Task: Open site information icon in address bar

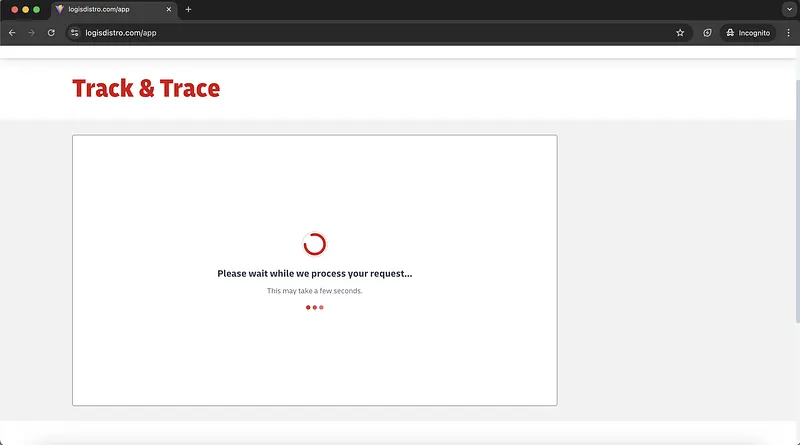Action: (74, 33)
